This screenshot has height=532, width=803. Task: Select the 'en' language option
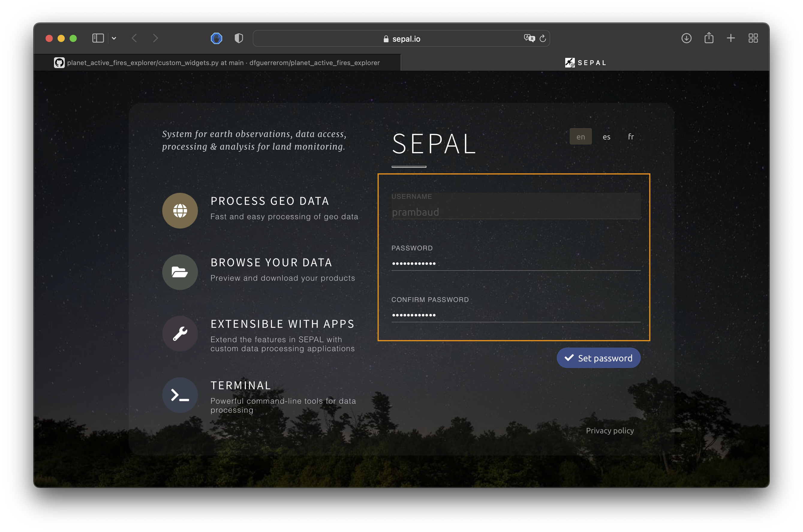click(581, 137)
